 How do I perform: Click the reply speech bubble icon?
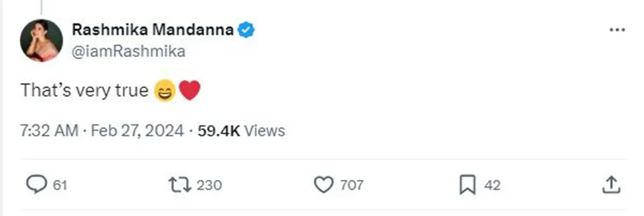click(x=36, y=185)
